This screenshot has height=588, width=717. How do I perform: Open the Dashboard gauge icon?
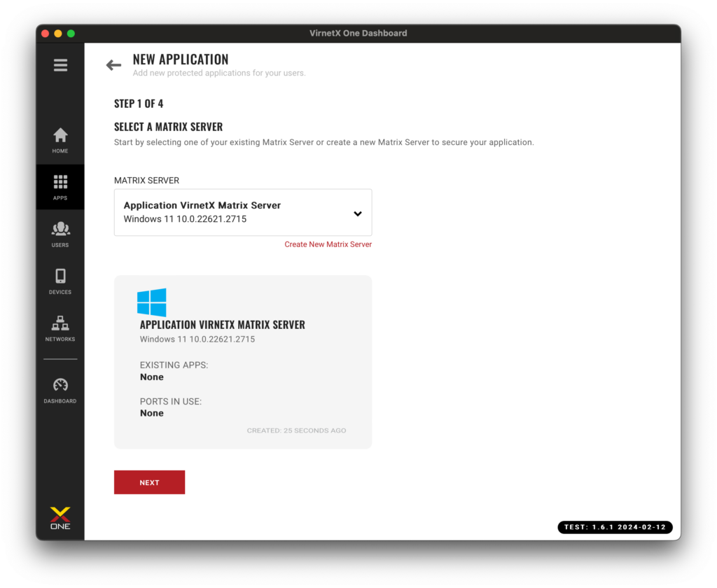pyautogui.click(x=60, y=390)
